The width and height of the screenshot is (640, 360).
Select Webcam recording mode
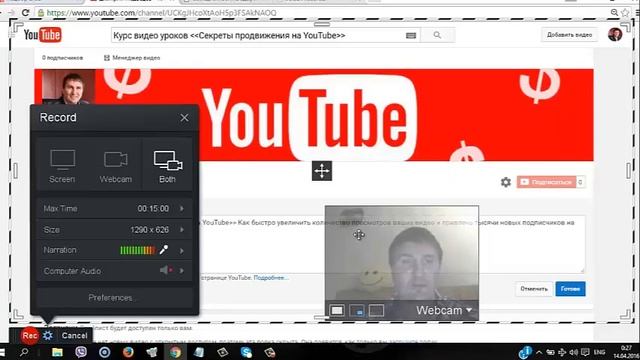point(116,165)
